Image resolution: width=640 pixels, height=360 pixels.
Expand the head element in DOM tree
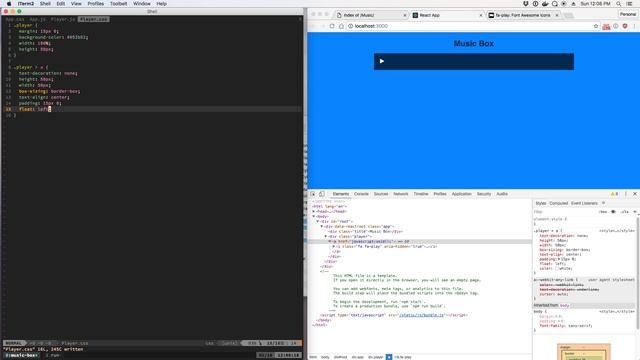point(314,211)
